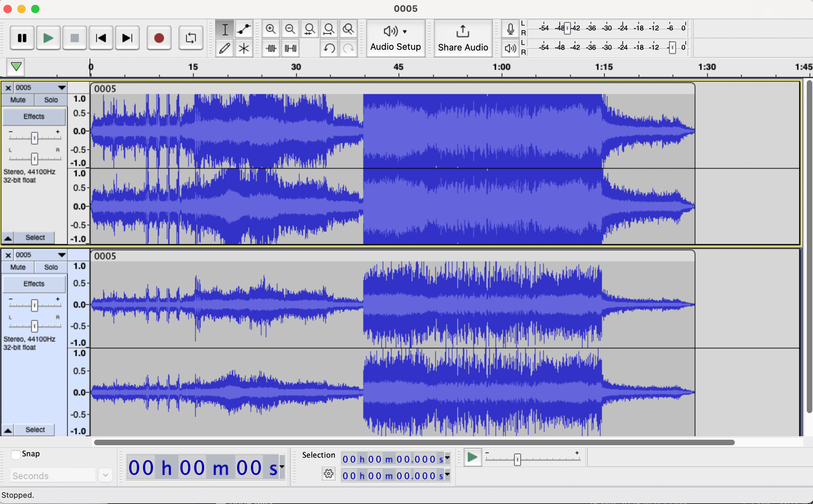Open the first track's name dropdown menu
The width and height of the screenshot is (813, 504).
pyautogui.click(x=62, y=88)
